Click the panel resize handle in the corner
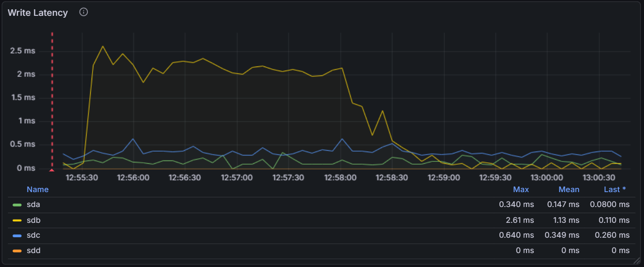This screenshot has height=267, width=644. click(637, 261)
